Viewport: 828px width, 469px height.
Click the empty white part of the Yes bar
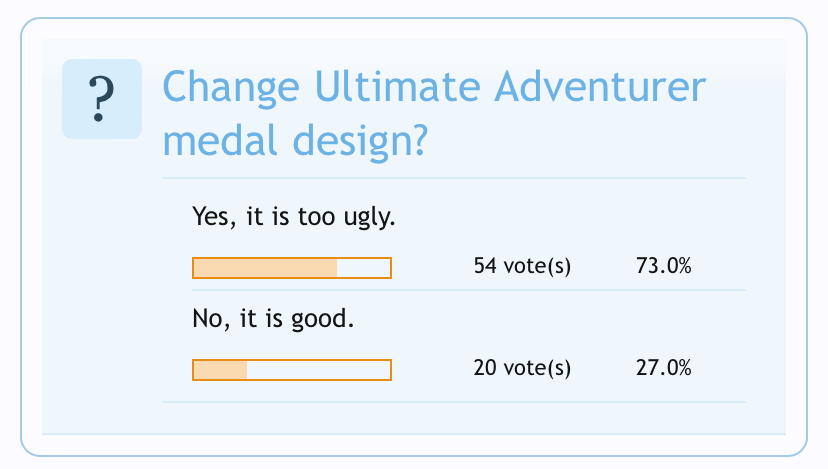(363, 268)
